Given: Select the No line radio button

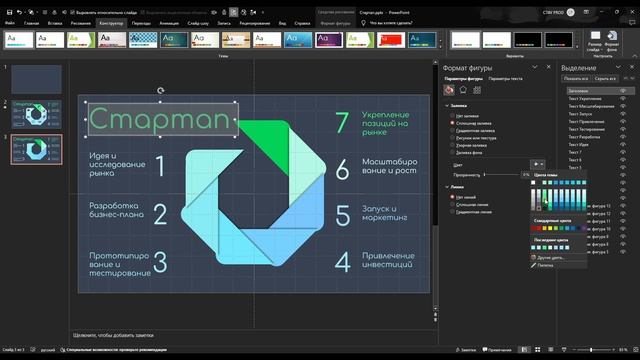Looking at the screenshot, I should tap(452, 197).
